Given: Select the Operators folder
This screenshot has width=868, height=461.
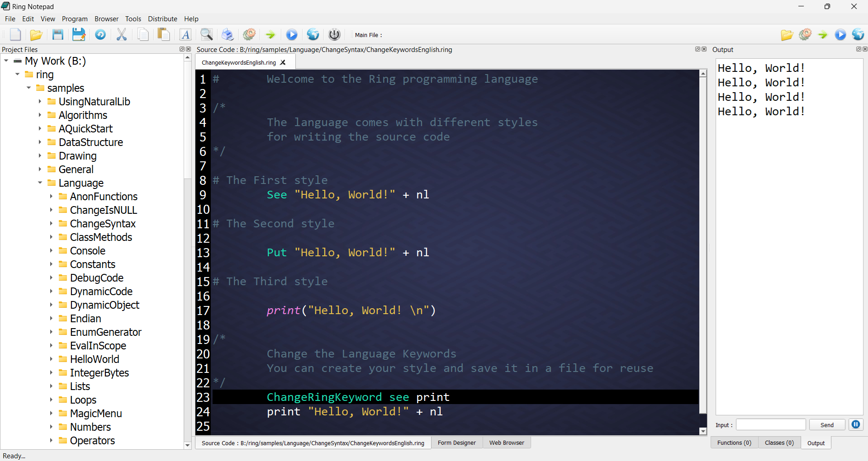Looking at the screenshot, I should point(92,440).
